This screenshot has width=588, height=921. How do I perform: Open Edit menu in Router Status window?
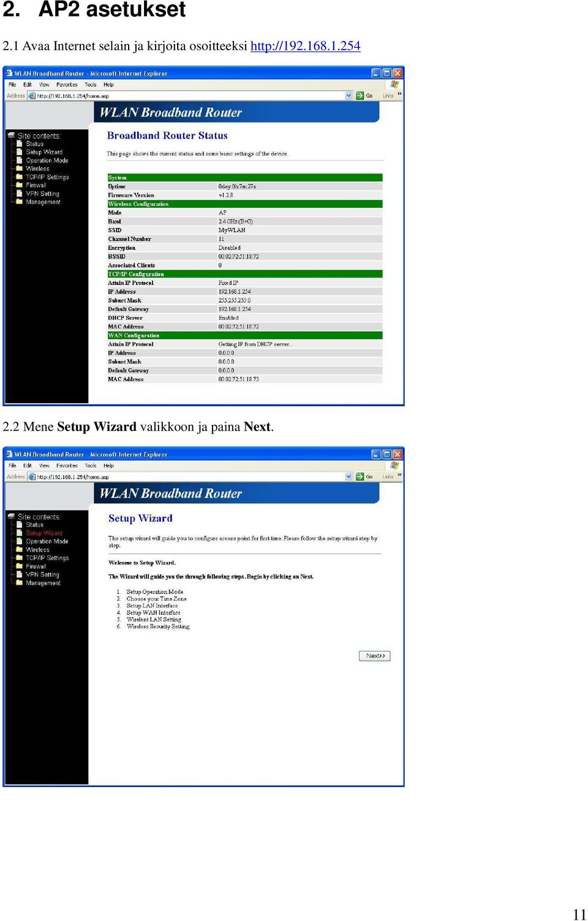pyautogui.click(x=28, y=85)
